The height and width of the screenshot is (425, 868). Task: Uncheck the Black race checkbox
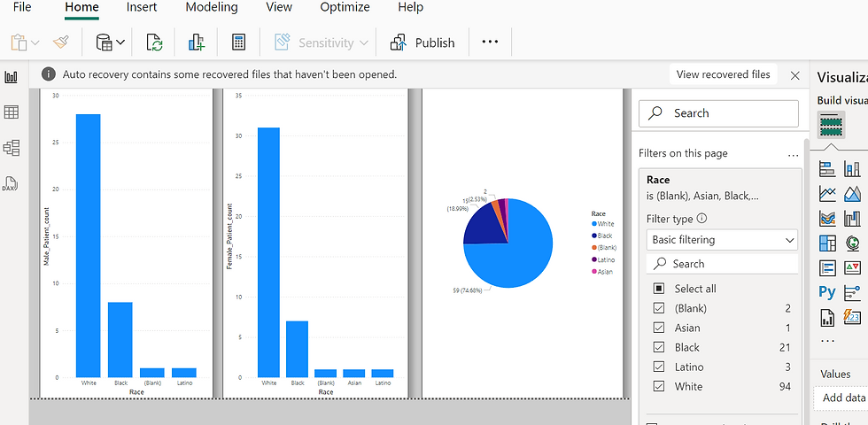pos(659,347)
